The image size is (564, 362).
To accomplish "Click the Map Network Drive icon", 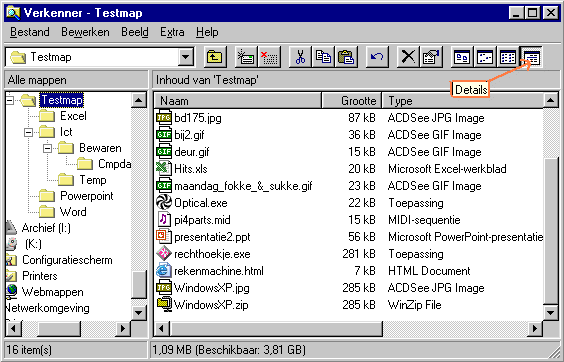I will [x=246, y=57].
